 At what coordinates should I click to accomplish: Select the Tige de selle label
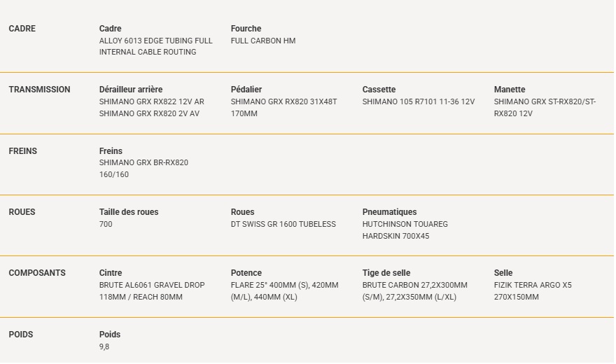tap(386, 273)
